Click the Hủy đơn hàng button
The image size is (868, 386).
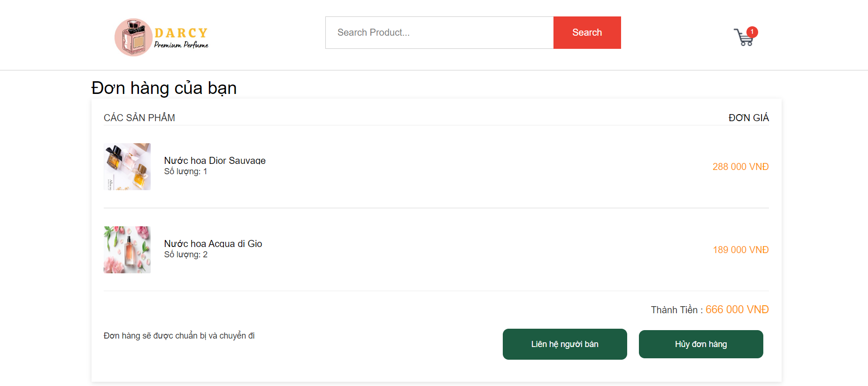pos(701,344)
